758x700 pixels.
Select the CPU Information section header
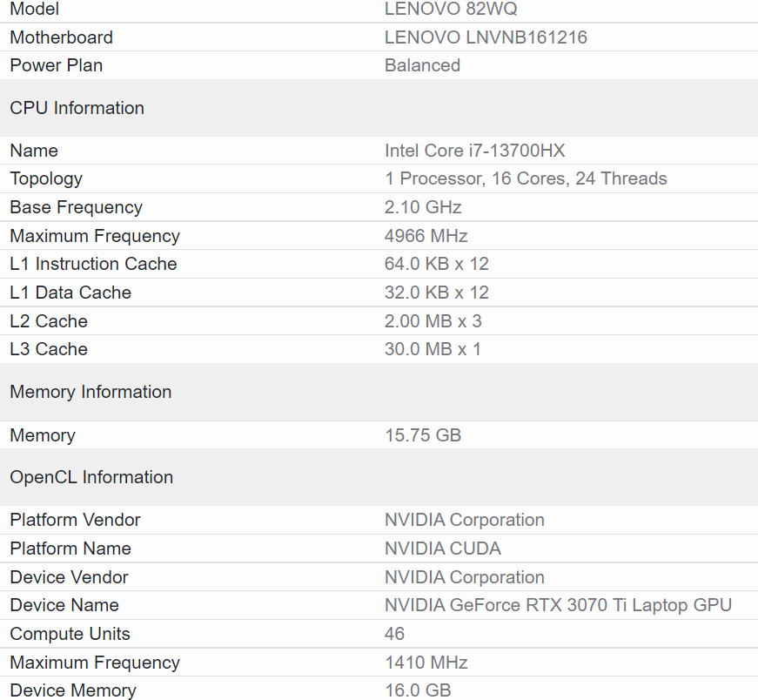77,108
